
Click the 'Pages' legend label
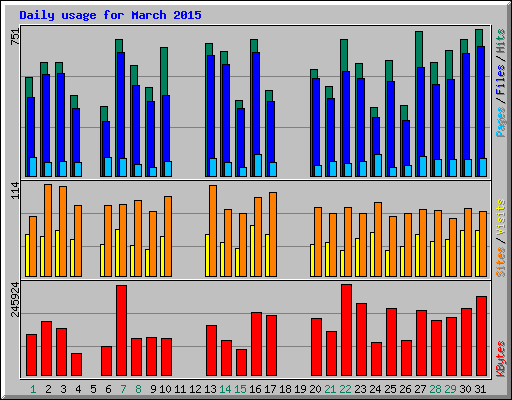501,122
